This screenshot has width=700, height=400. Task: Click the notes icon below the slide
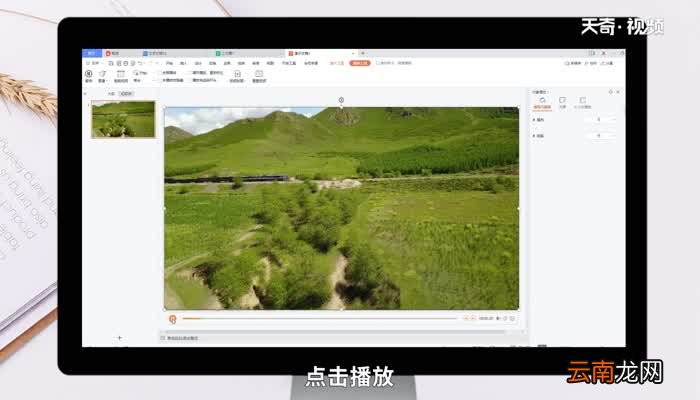[163, 338]
